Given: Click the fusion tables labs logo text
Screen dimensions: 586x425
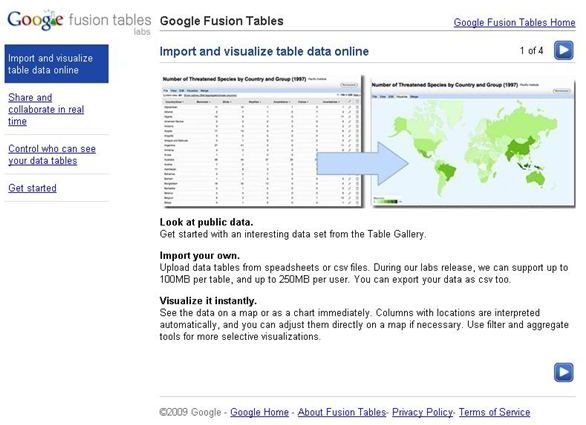Looking at the screenshot, I should [x=110, y=23].
